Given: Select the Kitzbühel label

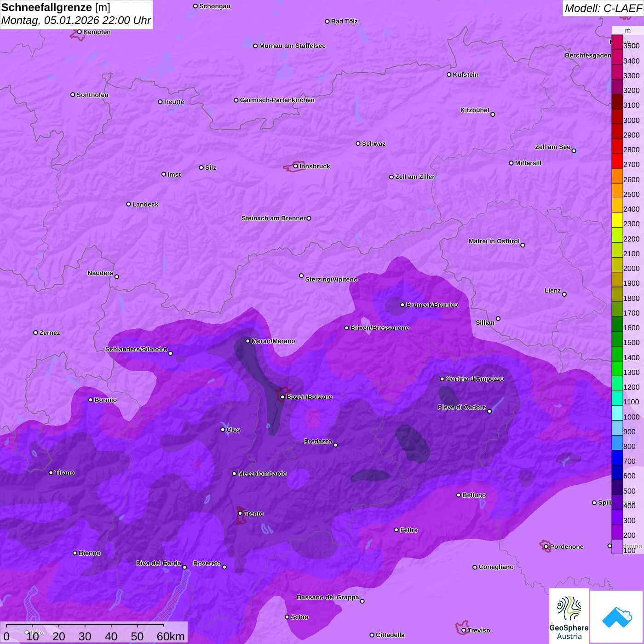Looking at the screenshot, I should click(x=475, y=110).
